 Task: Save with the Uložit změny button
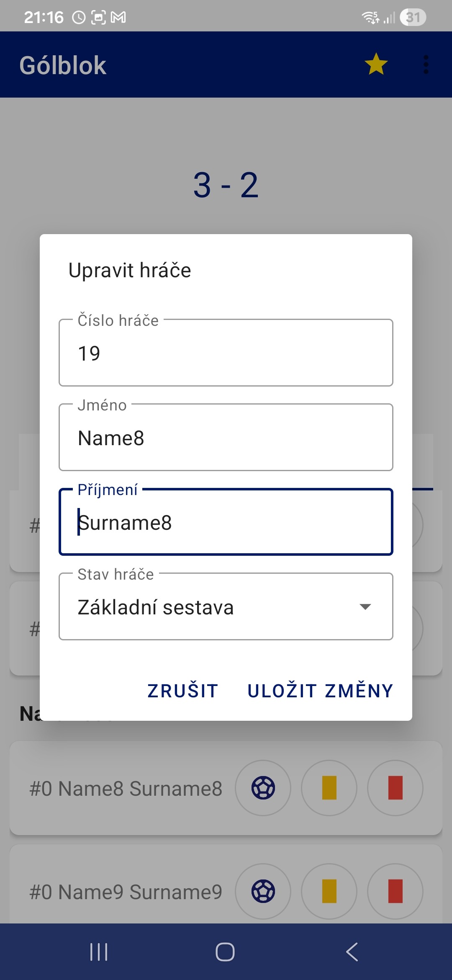pyautogui.click(x=320, y=691)
